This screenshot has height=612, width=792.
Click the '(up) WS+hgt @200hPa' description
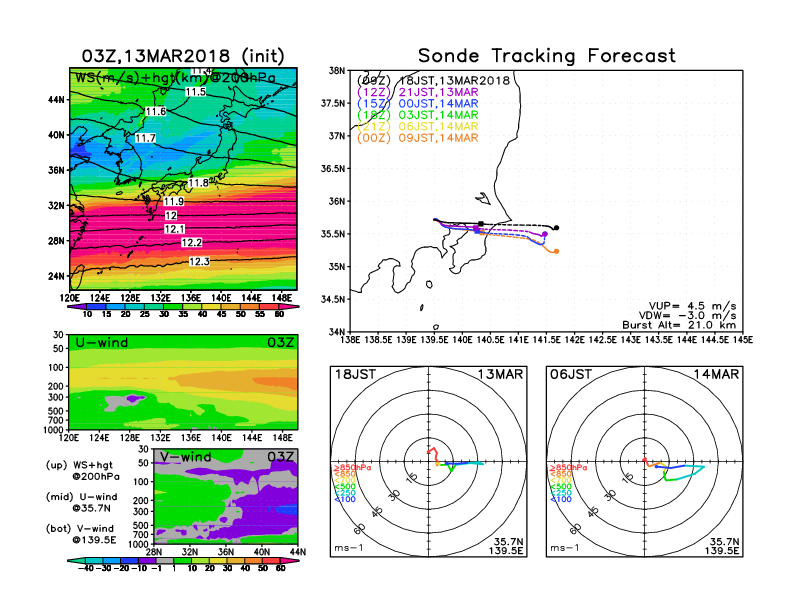83,471
